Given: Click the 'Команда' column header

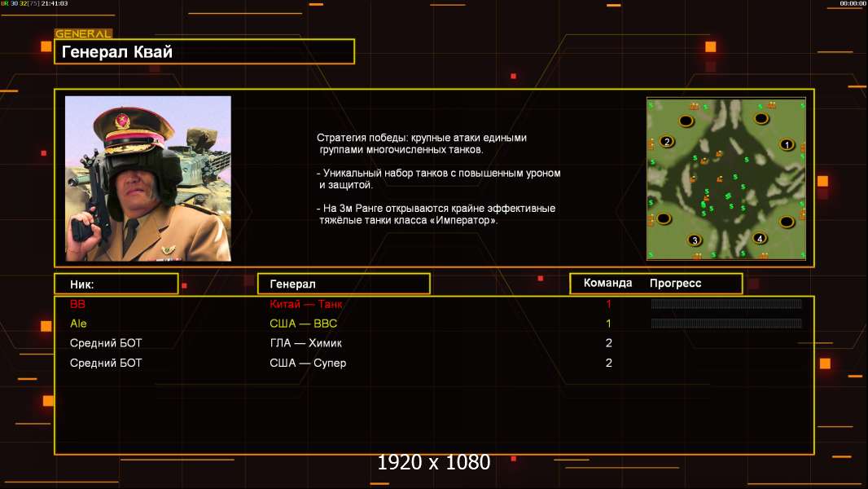Looking at the screenshot, I should (607, 283).
